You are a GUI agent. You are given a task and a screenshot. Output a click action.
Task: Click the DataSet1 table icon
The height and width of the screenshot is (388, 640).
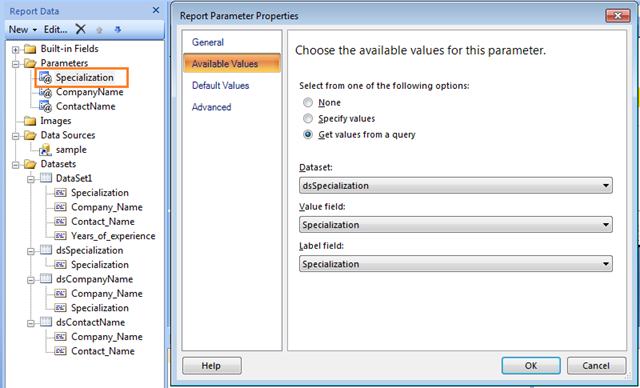tap(46, 178)
